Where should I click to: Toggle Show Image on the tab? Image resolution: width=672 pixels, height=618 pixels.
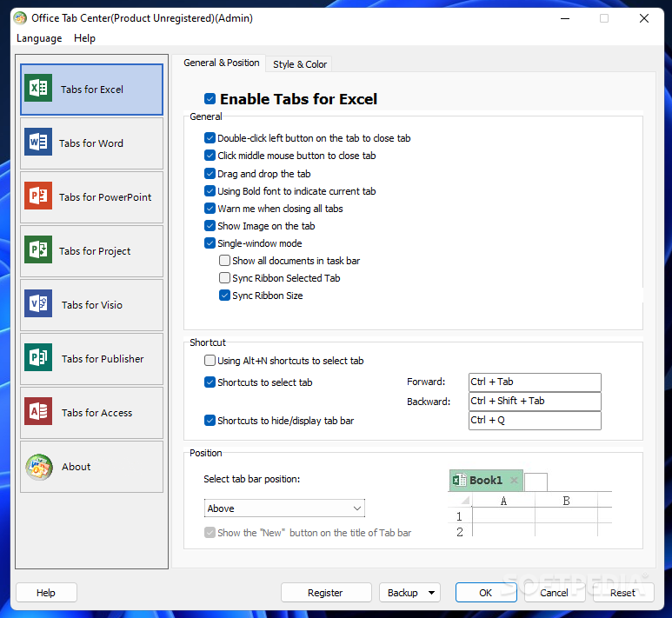point(210,225)
